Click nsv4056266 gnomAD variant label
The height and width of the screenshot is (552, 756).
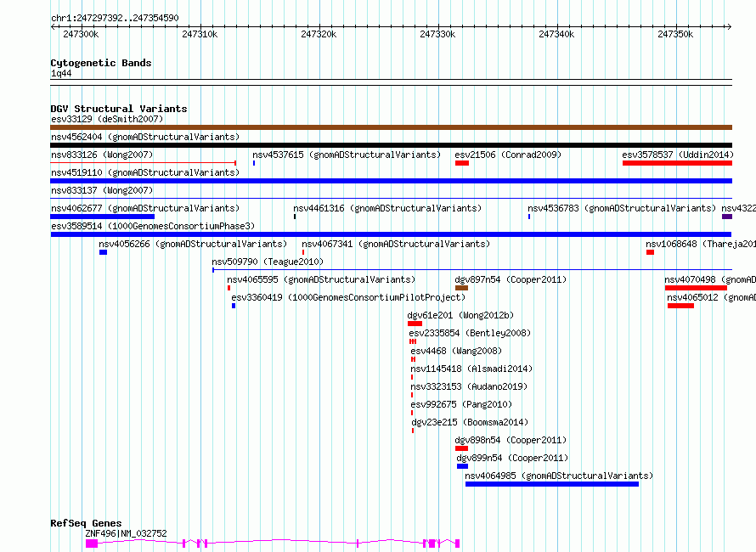click(x=193, y=244)
